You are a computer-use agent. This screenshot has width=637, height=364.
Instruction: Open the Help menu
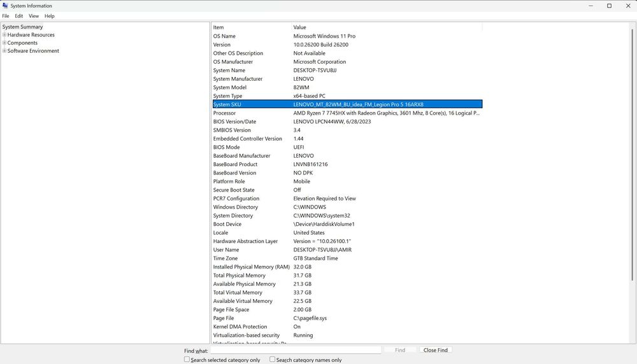point(50,16)
